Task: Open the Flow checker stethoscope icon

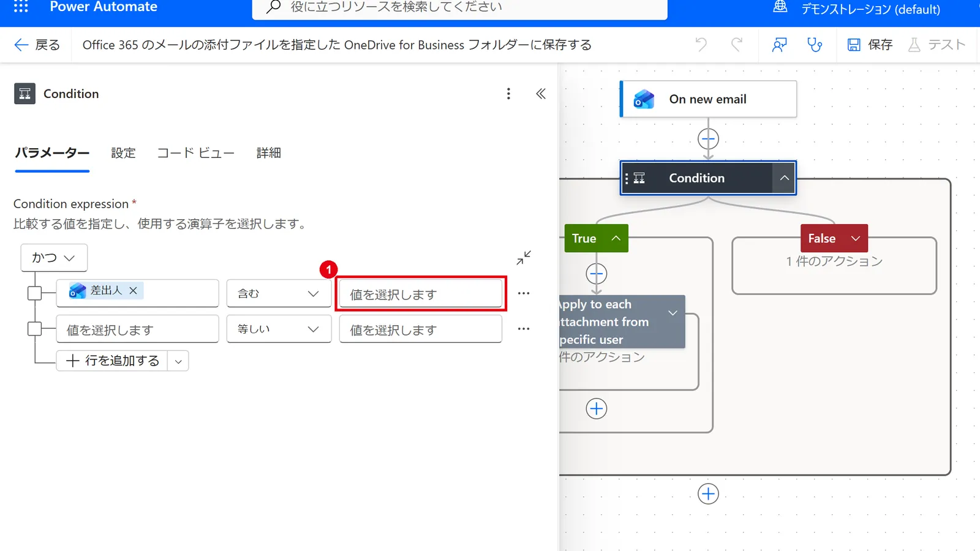Action: click(x=815, y=45)
